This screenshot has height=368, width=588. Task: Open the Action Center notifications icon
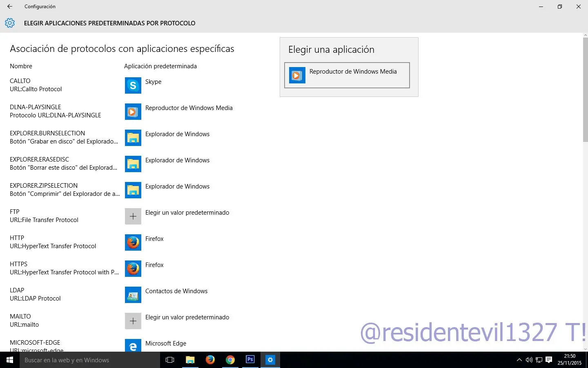[x=549, y=360]
